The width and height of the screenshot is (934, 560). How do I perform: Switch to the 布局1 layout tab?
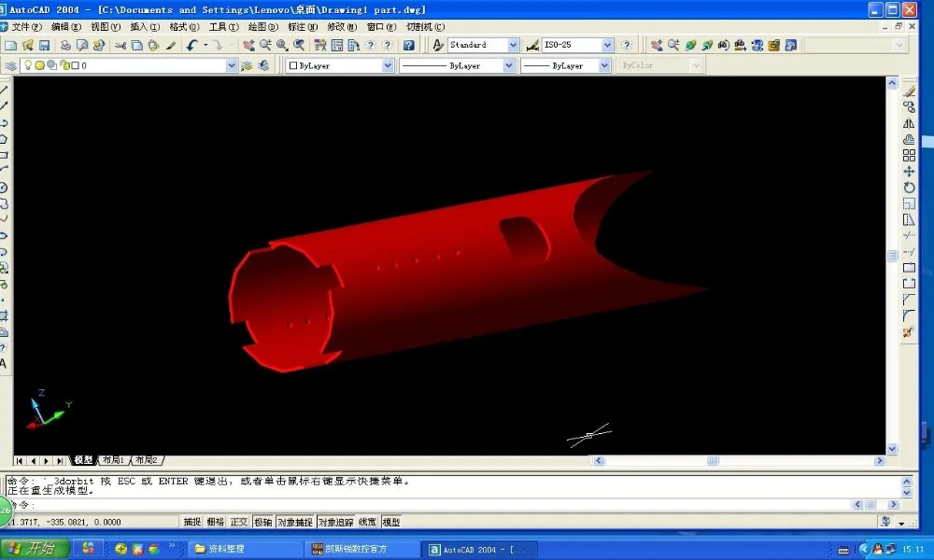click(113, 460)
